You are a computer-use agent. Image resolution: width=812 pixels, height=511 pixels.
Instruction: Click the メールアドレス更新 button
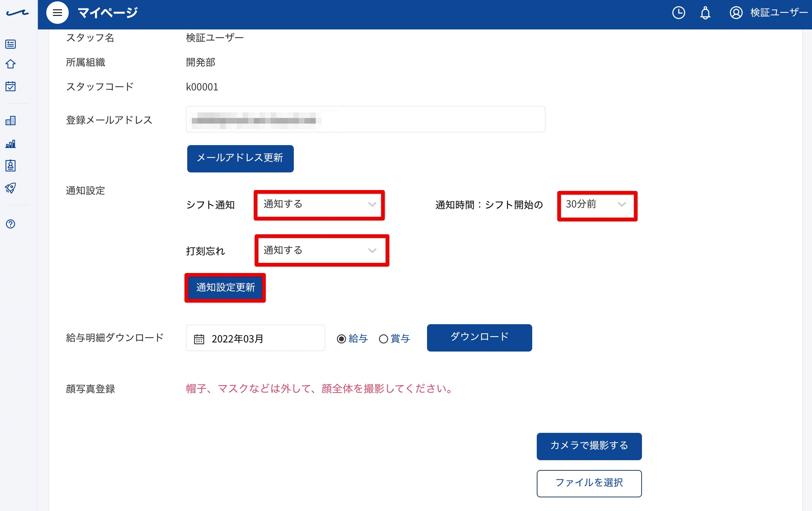241,158
